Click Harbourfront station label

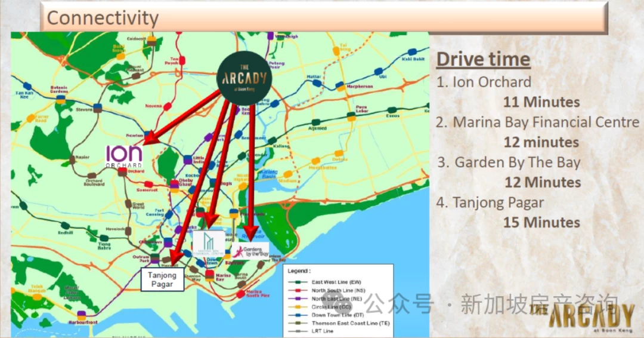tap(83, 322)
